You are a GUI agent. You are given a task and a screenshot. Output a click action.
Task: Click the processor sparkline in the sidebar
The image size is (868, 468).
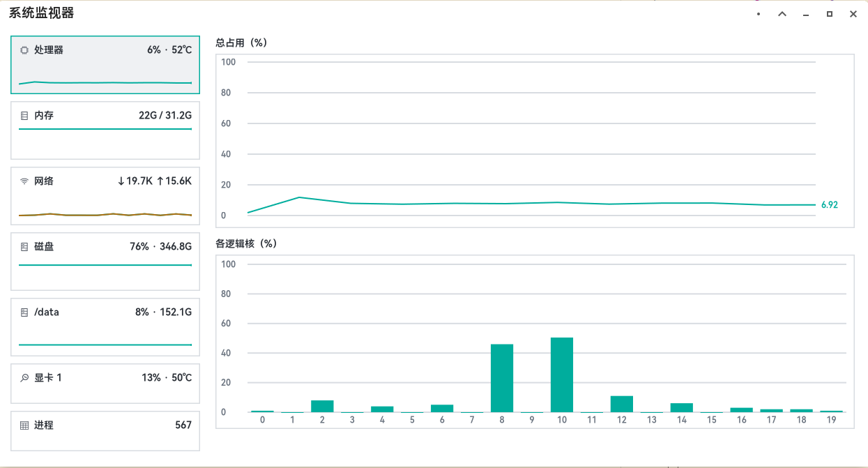(105, 83)
